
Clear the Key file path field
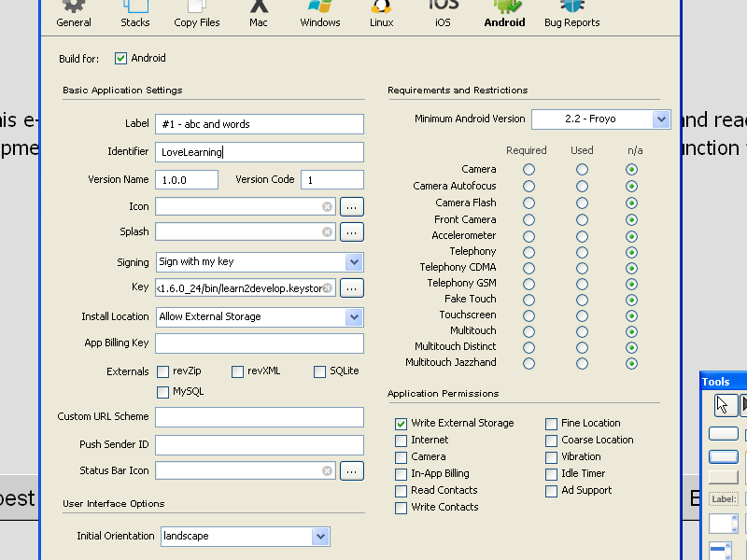[328, 288]
